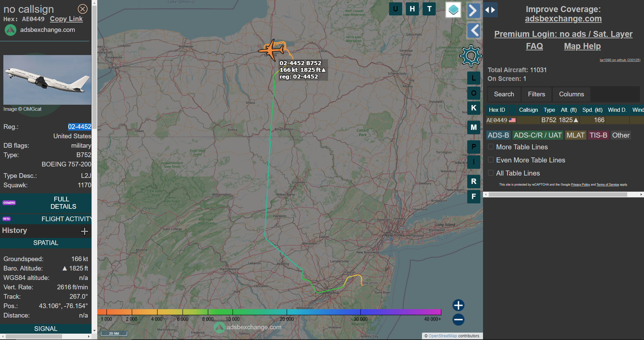Click left panel horizontal scrollbar
Image resolution: width=644 pixels, height=340 pixels.
(x=34, y=336)
